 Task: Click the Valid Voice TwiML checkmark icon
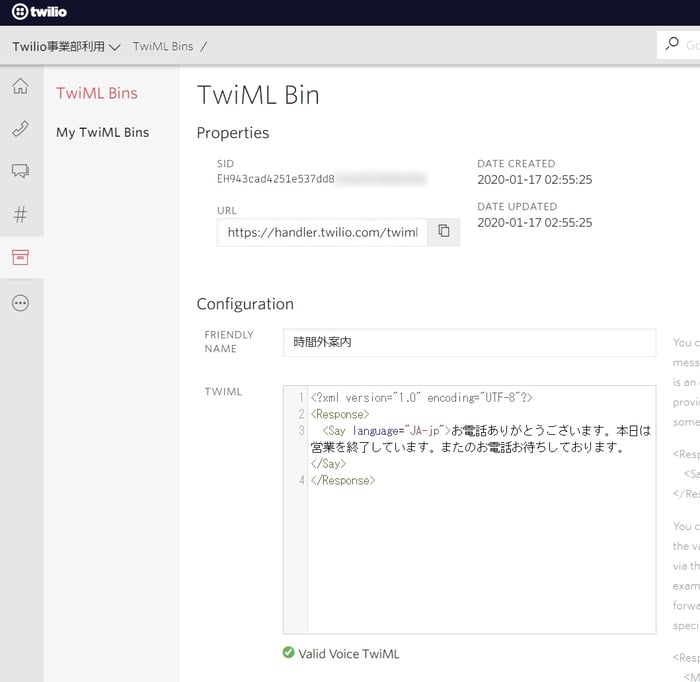coord(288,653)
